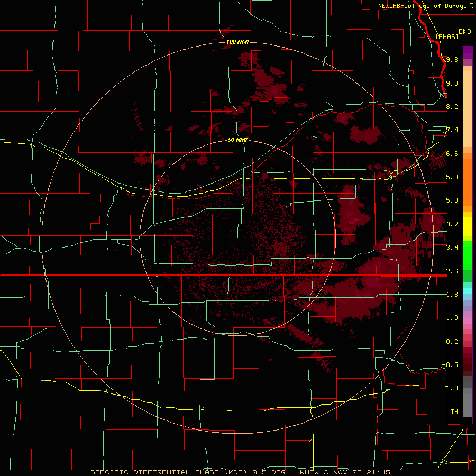Select the 1.8 value on the color scale
Viewport: 476px width, 476px height.
[452, 294]
